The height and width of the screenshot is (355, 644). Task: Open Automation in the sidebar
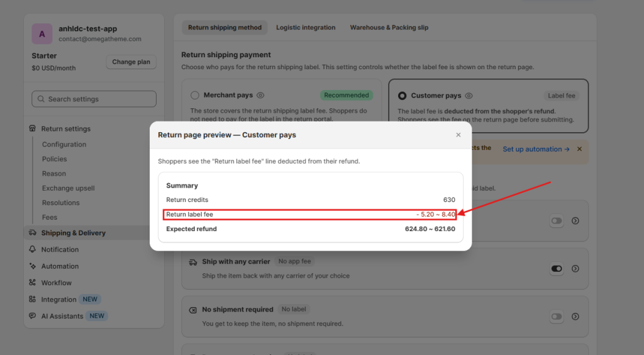(x=60, y=266)
